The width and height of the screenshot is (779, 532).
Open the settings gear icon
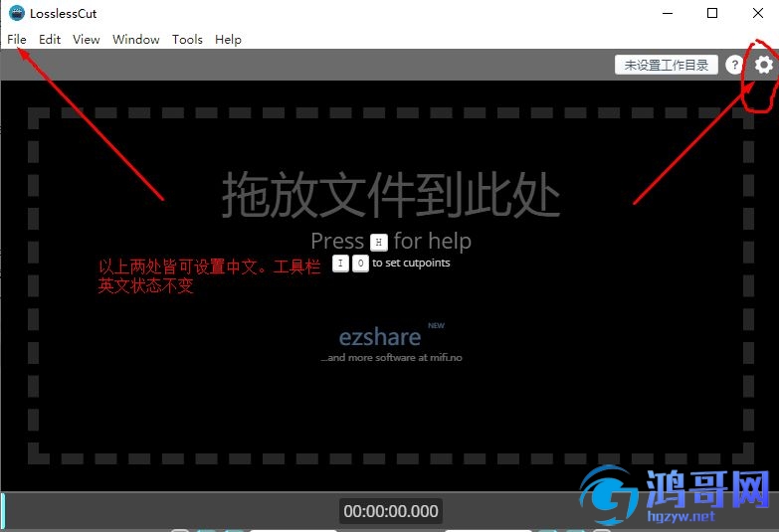pyautogui.click(x=764, y=65)
